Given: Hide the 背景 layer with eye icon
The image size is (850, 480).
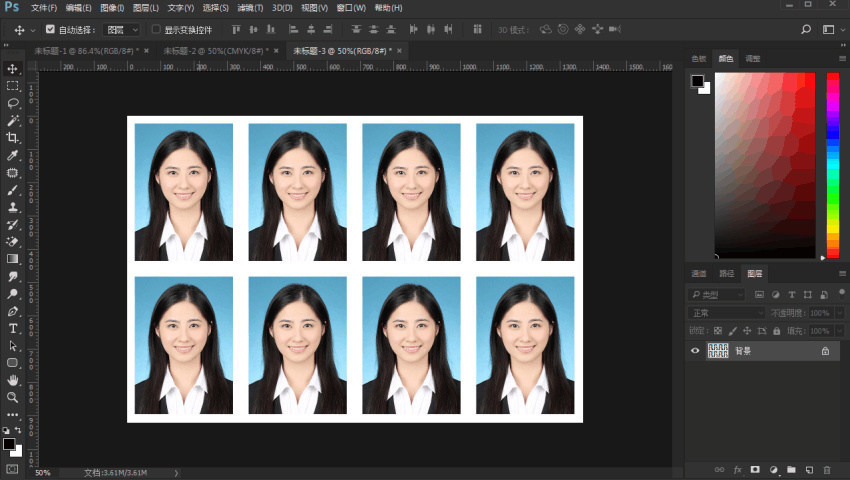Looking at the screenshot, I should 695,351.
